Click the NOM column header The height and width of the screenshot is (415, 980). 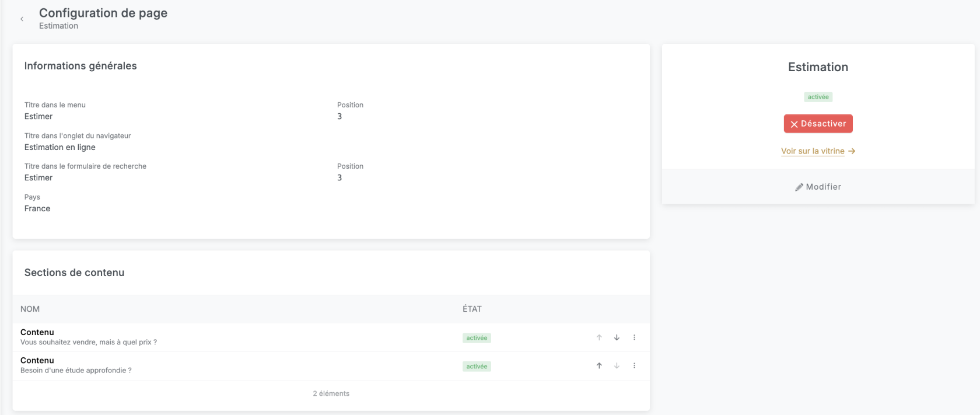point(30,309)
